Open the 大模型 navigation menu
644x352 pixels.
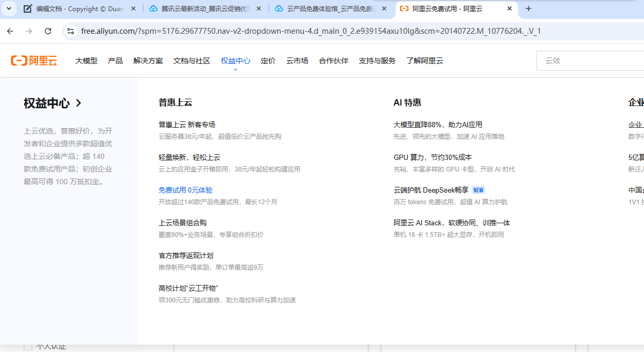86,61
